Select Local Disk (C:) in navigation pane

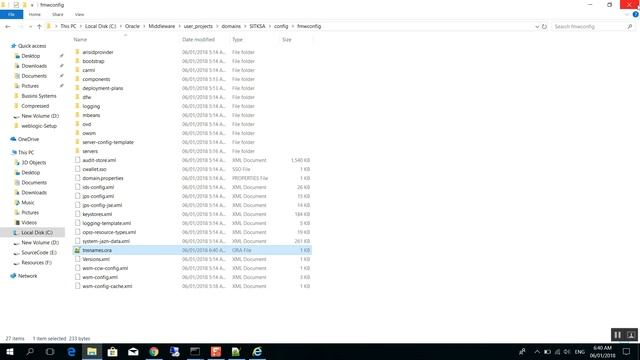[x=37, y=233]
